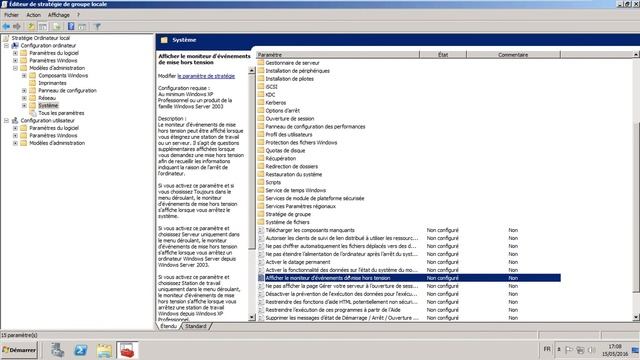Sort by the État column header

point(443,55)
